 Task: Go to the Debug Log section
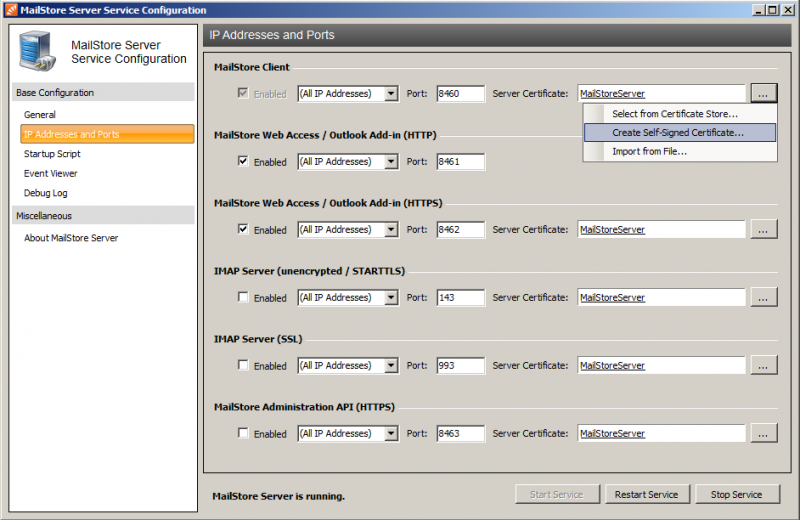[45, 193]
